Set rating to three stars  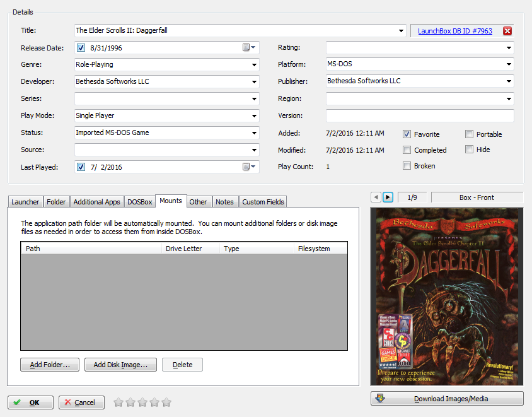[x=142, y=402]
